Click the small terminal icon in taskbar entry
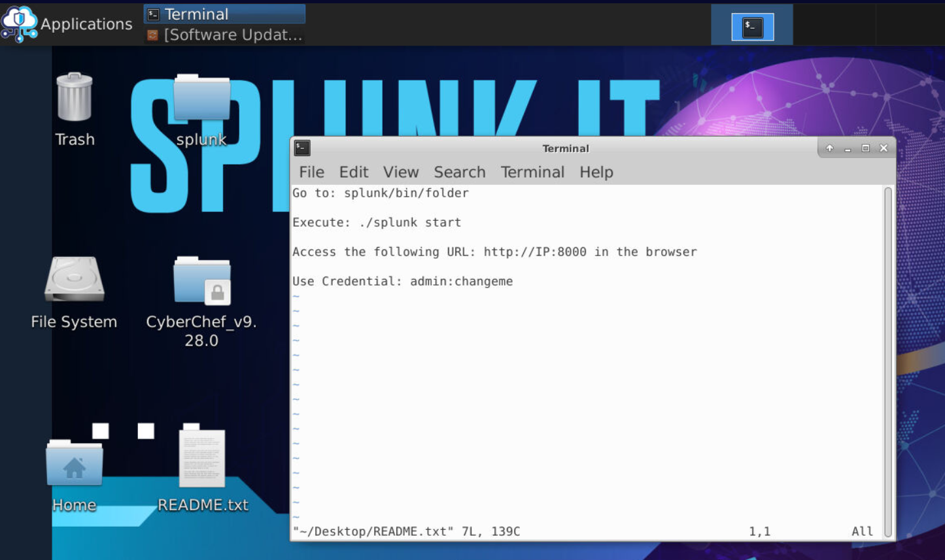Screen dimensions: 945x560 [154, 14]
